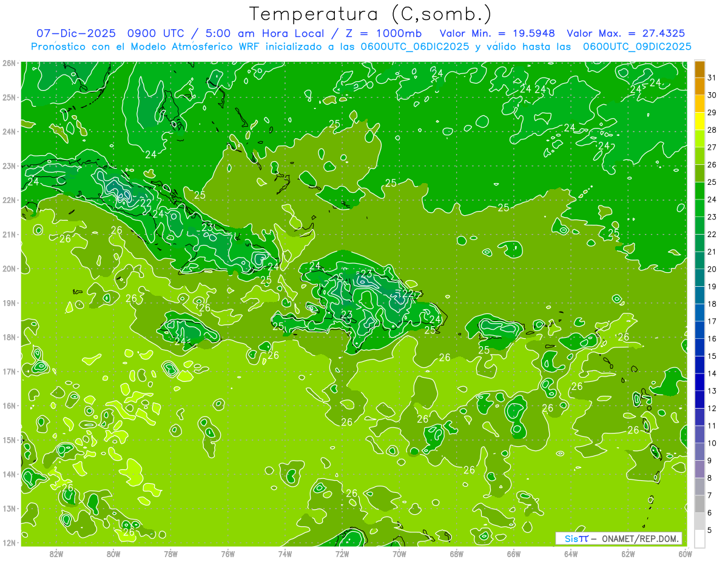The image size is (728, 562).
Task: Click the 23N latitude axis label
Action: [9, 166]
